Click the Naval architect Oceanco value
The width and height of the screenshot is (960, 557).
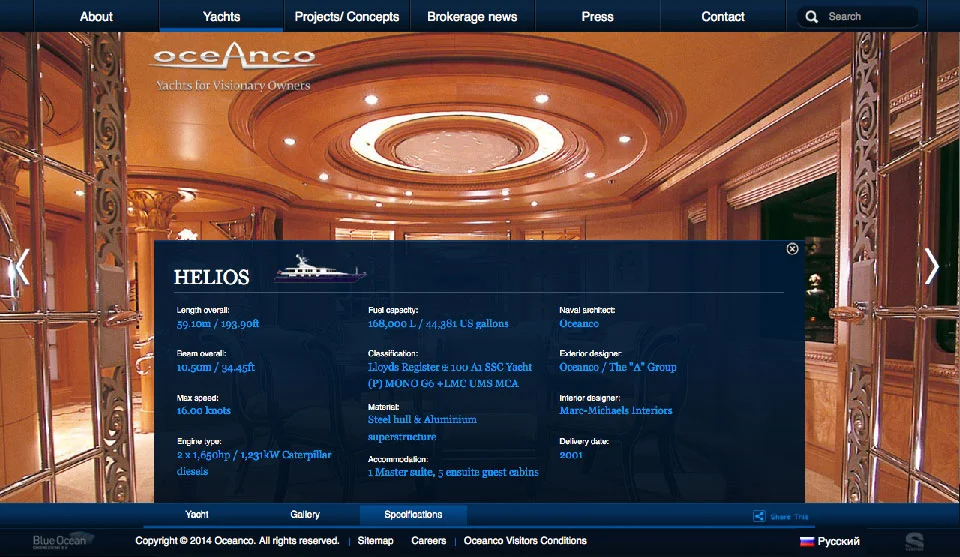[x=579, y=324]
